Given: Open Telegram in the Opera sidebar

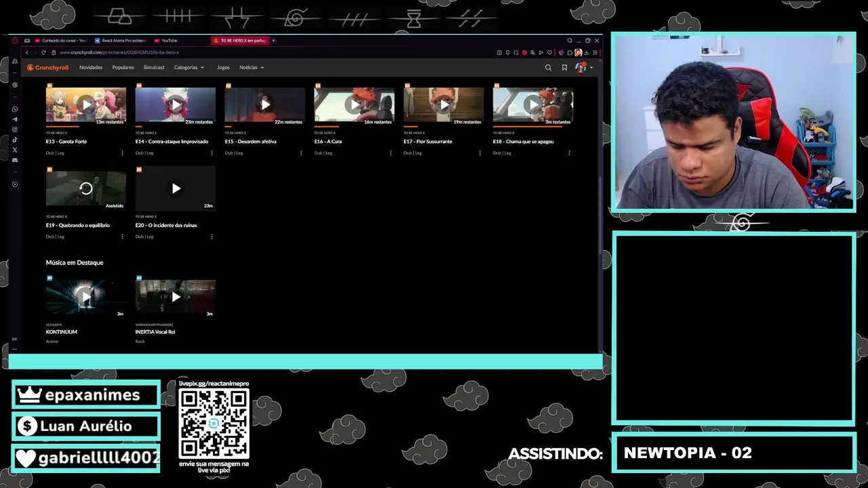Looking at the screenshot, I should [15, 119].
